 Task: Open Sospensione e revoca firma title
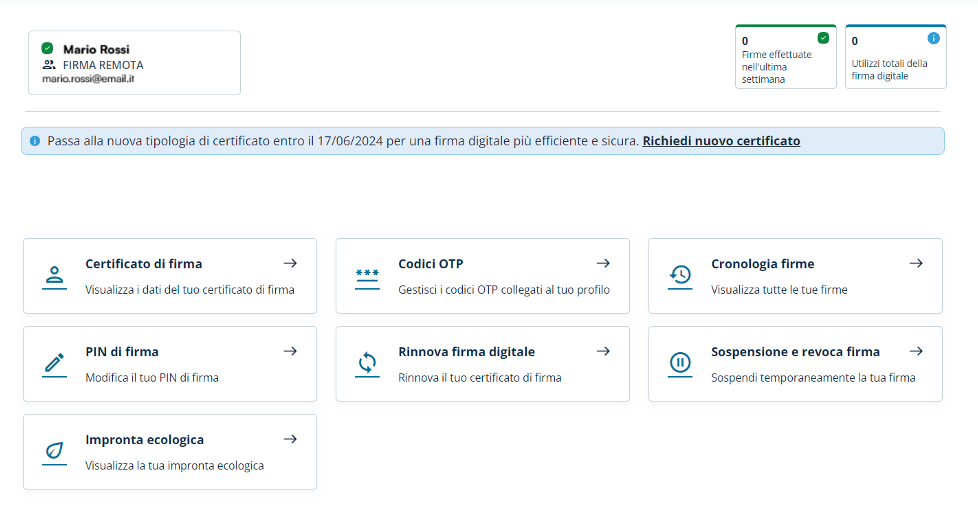click(x=795, y=352)
